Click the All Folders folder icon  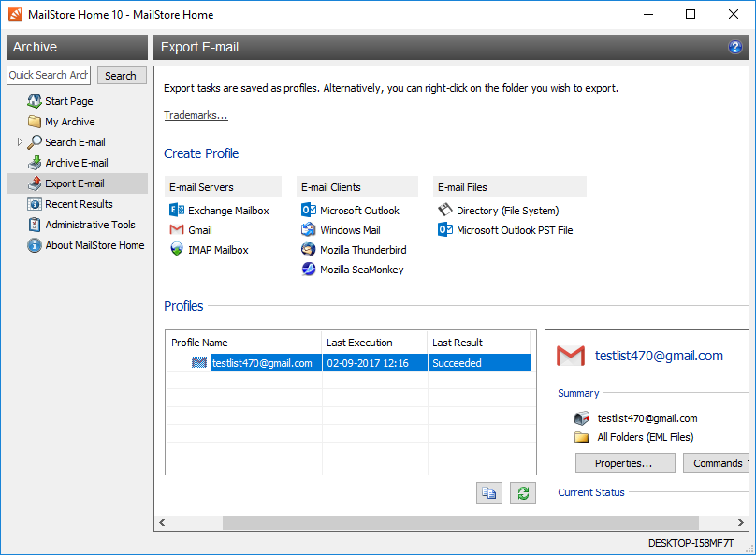tap(582, 437)
